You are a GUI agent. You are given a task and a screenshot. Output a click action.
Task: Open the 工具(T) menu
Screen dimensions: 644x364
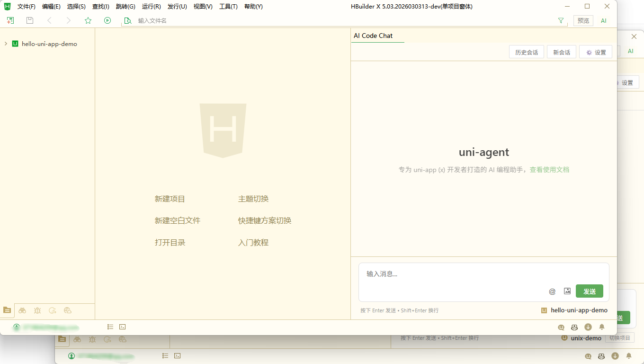tap(228, 7)
